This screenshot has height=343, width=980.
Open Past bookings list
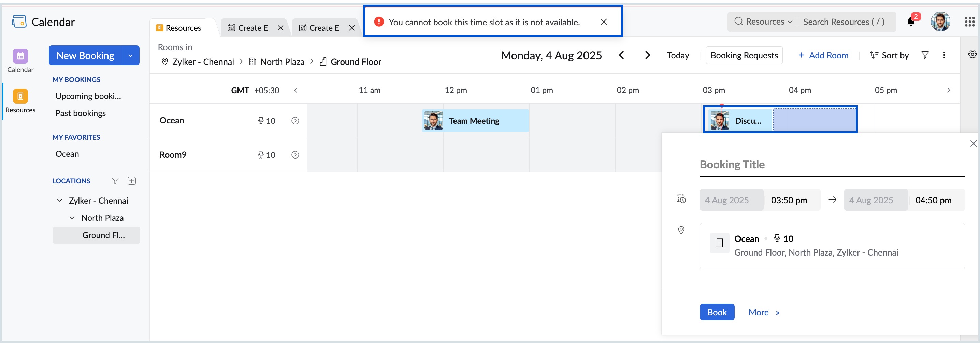coord(80,113)
